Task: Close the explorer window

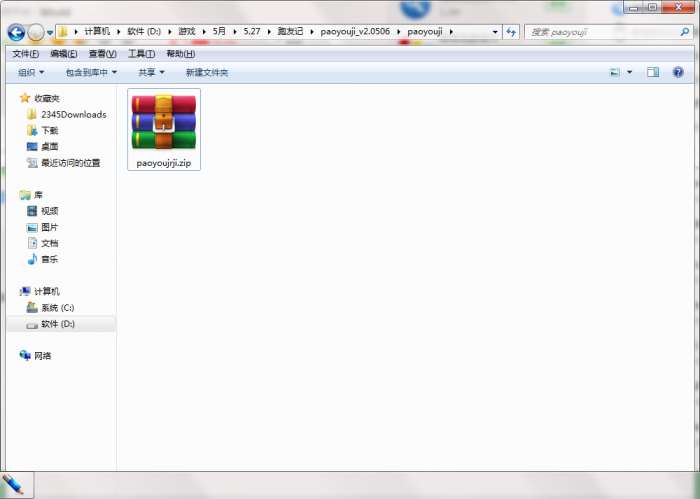Action: point(678,7)
